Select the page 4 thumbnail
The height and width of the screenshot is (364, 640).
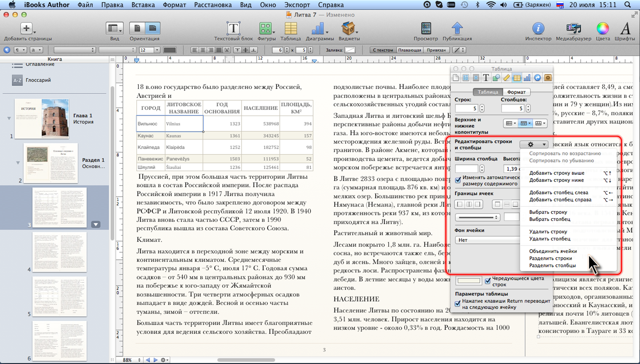(x=60, y=252)
